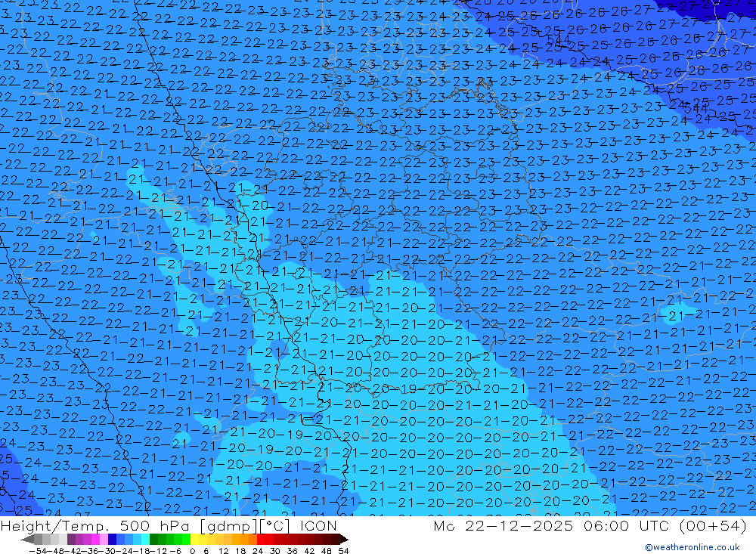756x554 pixels.
Task: Pick the dark blue swatch above -30
Action: pyautogui.click(x=113, y=540)
